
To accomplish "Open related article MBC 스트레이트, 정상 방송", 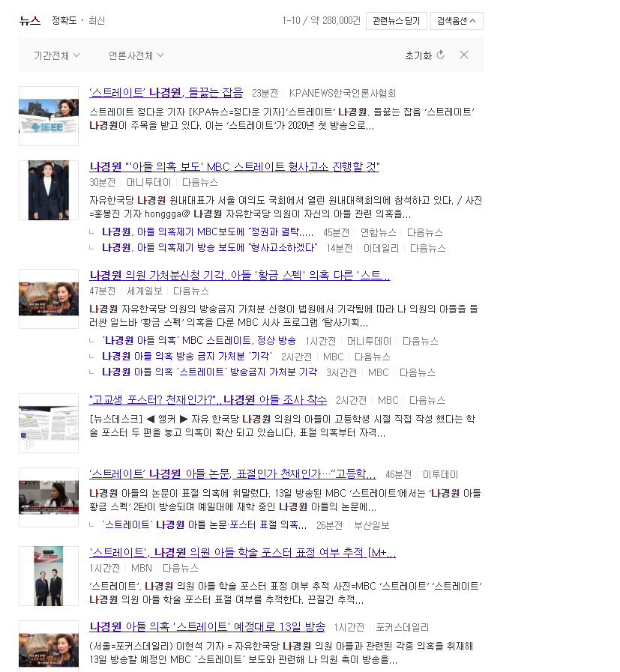I will (199, 341).
